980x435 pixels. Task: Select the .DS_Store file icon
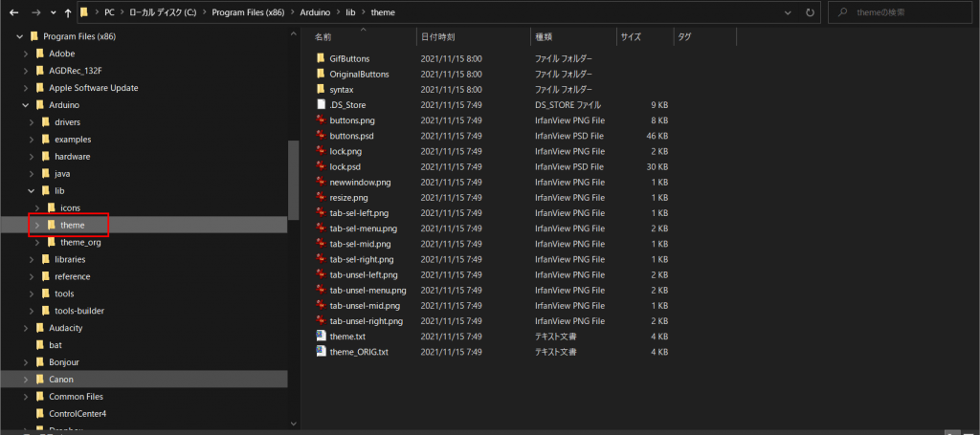click(x=322, y=104)
